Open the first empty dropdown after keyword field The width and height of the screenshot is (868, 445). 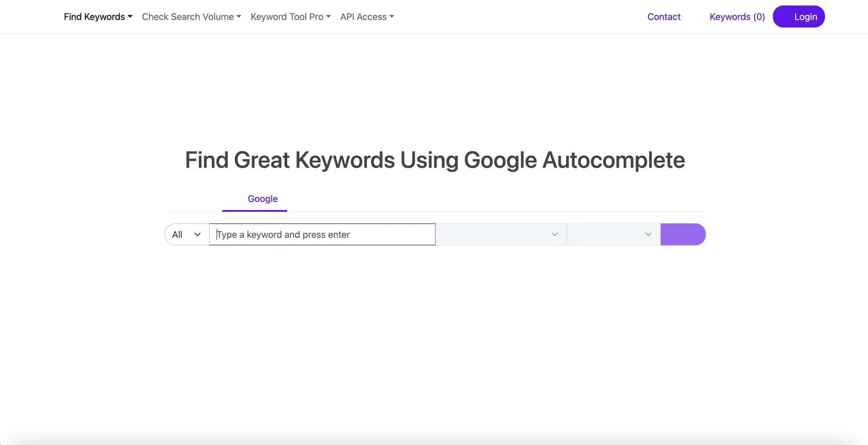point(501,235)
